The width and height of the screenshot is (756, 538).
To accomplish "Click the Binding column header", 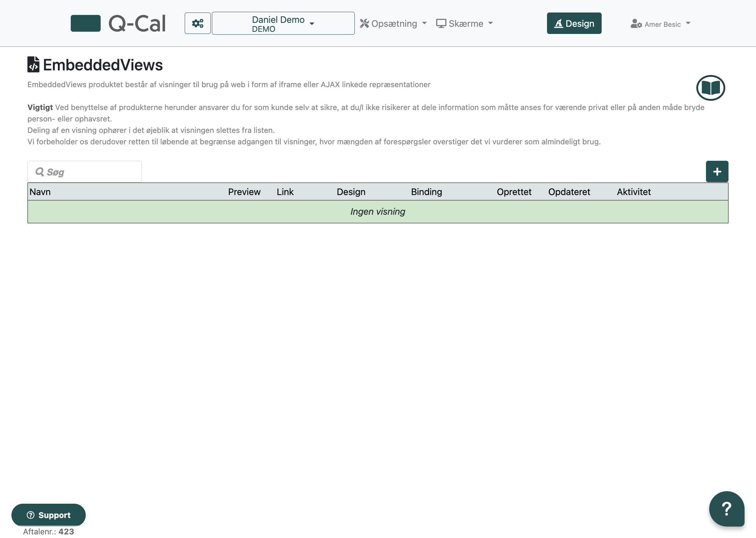I will [x=427, y=192].
